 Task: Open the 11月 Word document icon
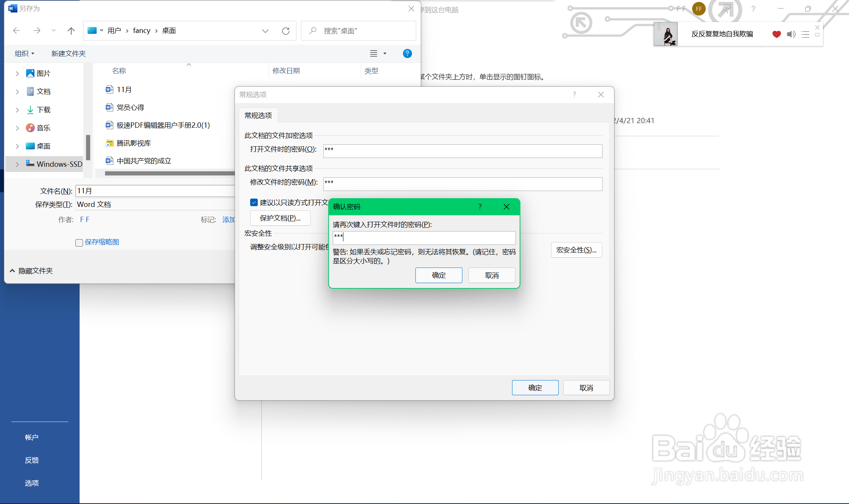point(110,89)
